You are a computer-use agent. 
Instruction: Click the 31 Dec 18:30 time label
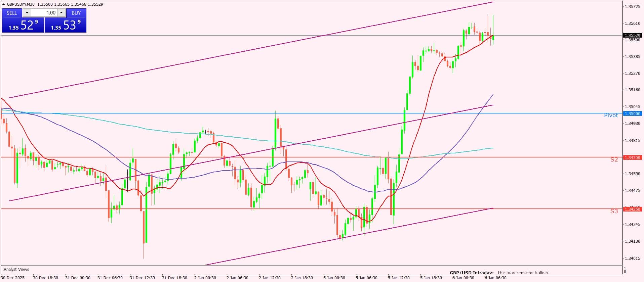point(174,278)
